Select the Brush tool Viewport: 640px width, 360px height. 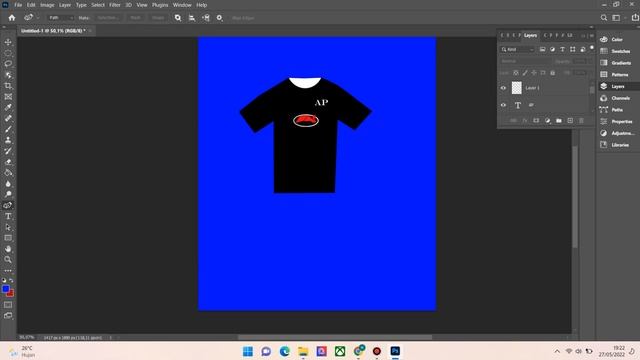click(x=8, y=129)
